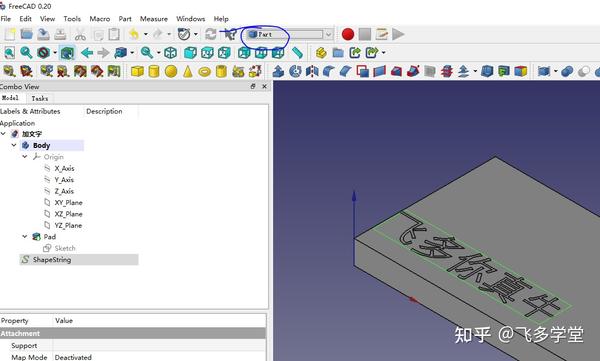600x361 pixels.
Task: Create a Cone primitive
Action: (188, 71)
